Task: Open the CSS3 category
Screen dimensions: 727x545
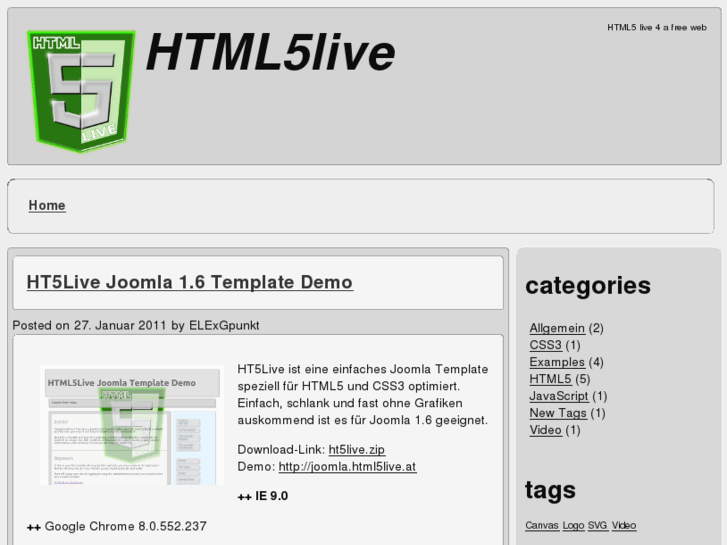Action: click(545, 345)
